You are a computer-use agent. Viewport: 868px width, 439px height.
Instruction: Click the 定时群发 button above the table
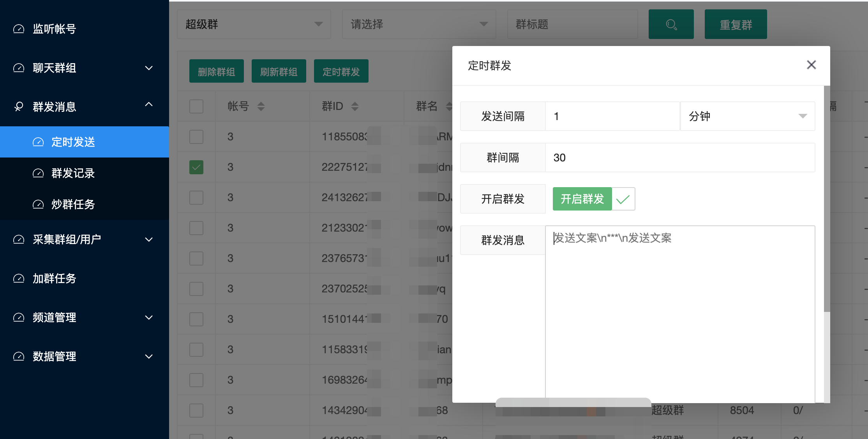[341, 71]
